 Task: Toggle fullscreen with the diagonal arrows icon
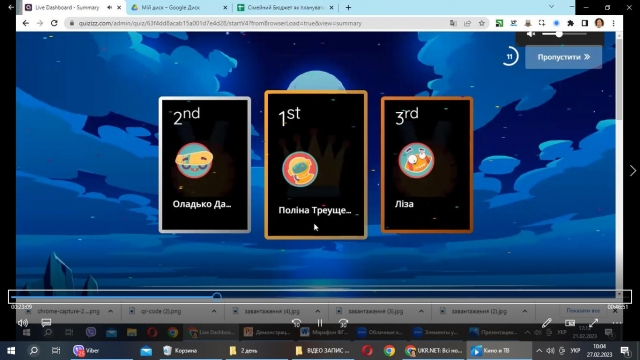pos(593,323)
